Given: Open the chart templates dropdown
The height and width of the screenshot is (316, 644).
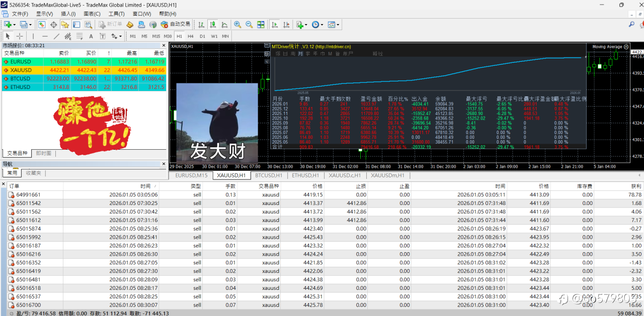Looking at the screenshot, I should coord(334,24).
